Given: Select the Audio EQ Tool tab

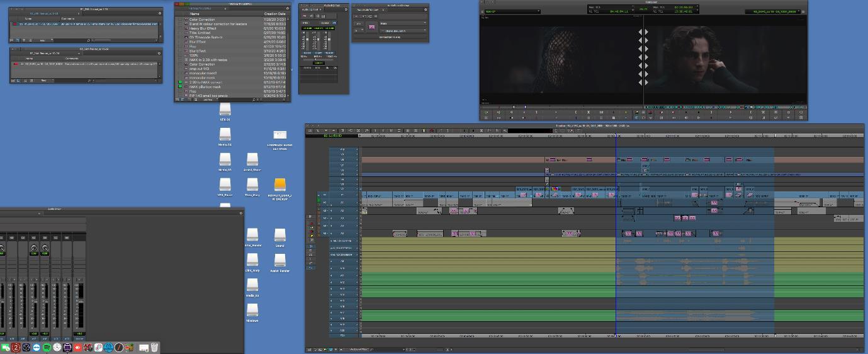Looking at the screenshot, I should pos(310,9).
